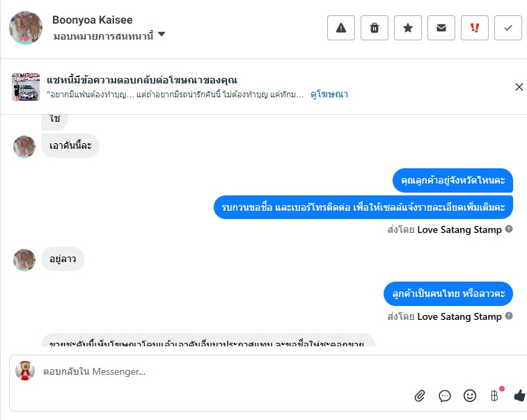
Task: Open Boonyoa Kaisee's profile picture in header
Action: coord(26,28)
